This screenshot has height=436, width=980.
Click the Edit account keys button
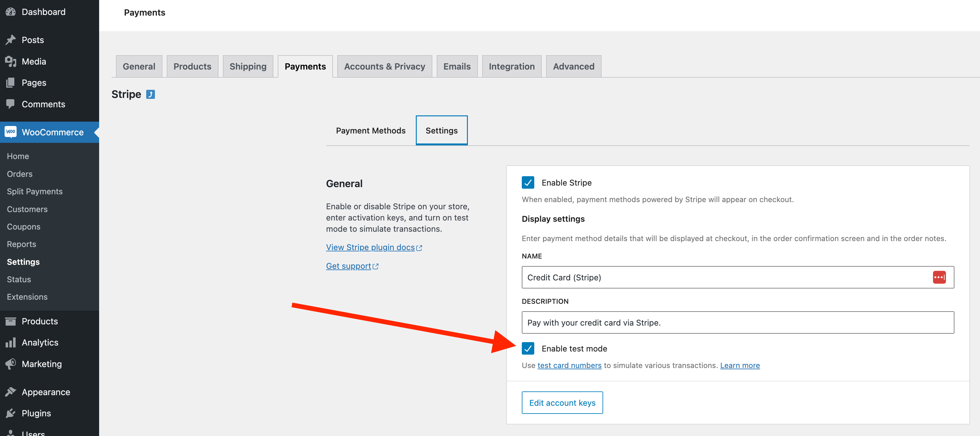coord(562,403)
